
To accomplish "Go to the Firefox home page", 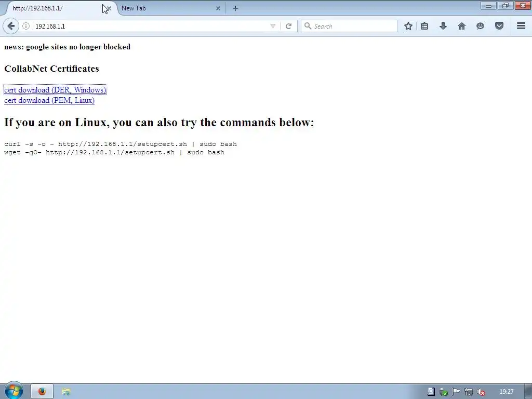I will tap(462, 26).
